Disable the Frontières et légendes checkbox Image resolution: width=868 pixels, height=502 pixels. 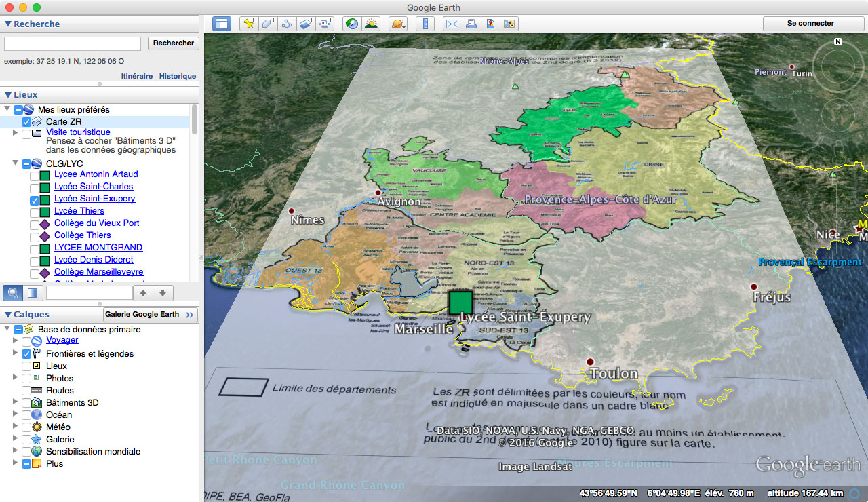(26, 354)
